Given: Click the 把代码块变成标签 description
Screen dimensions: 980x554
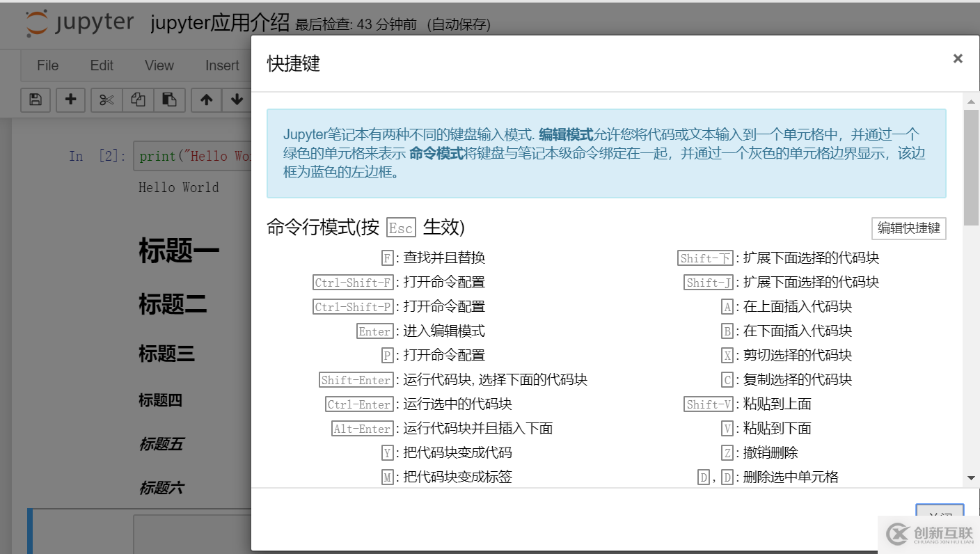Looking at the screenshot, I should point(458,477).
